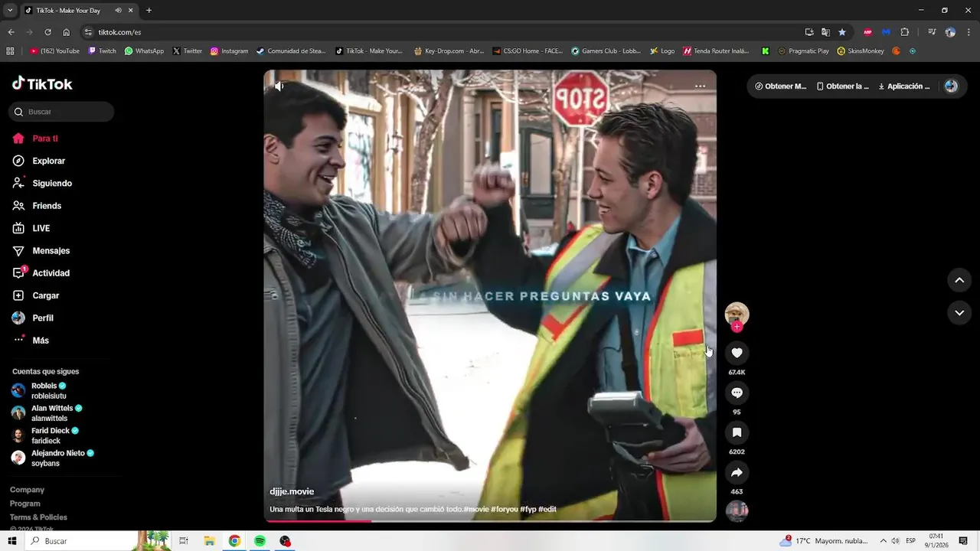Go to previous video with up chevron
Viewport: 980px width, 551px height.
pyautogui.click(x=959, y=280)
